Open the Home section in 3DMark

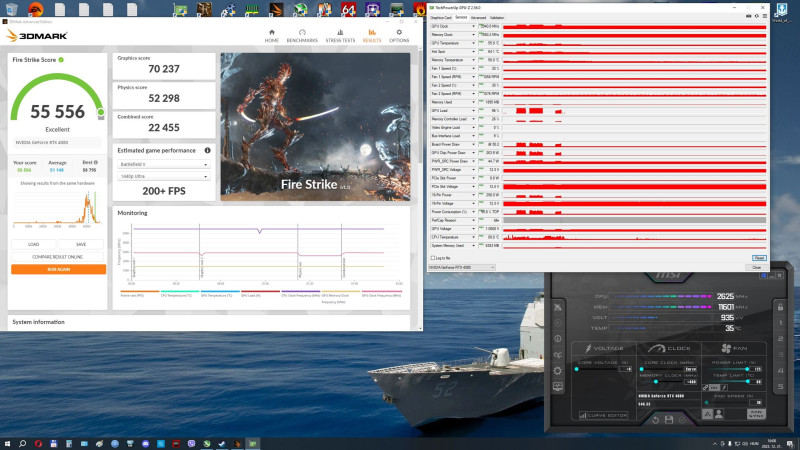pyautogui.click(x=271, y=36)
